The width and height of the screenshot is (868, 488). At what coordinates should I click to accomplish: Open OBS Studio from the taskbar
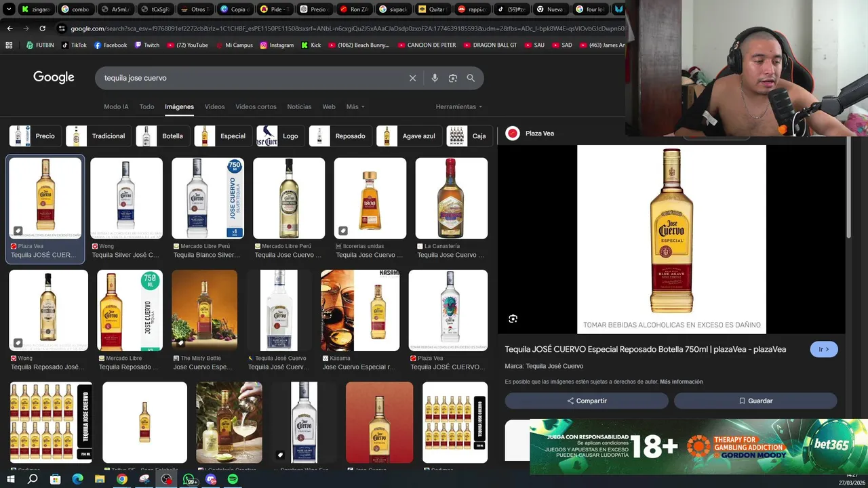(x=166, y=479)
